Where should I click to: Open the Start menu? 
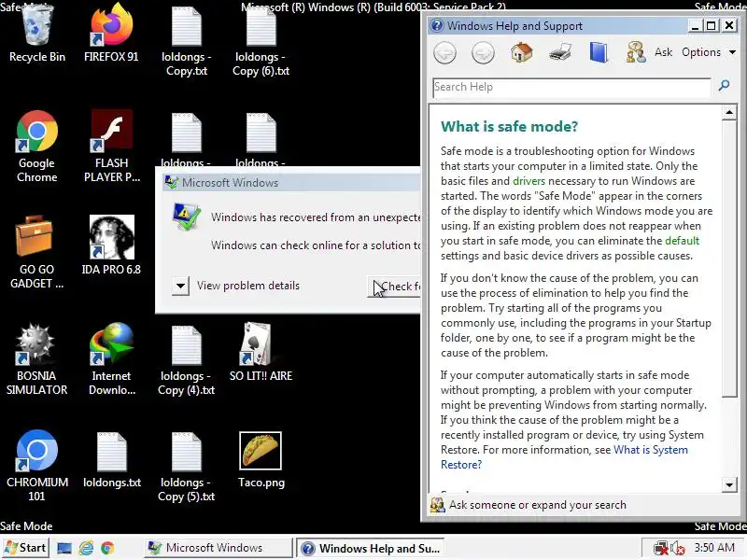pyautogui.click(x=26, y=548)
